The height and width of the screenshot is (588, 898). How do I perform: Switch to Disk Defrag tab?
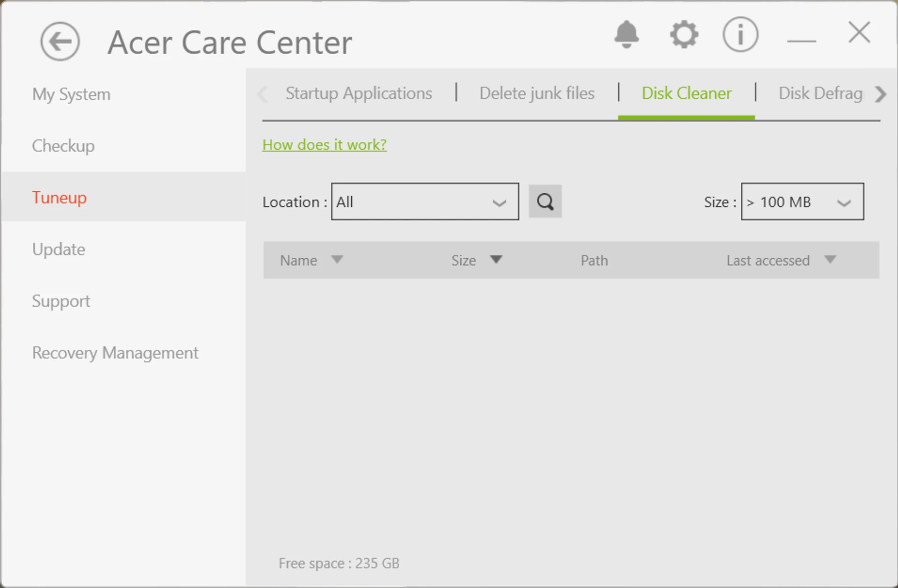[x=820, y=93]
